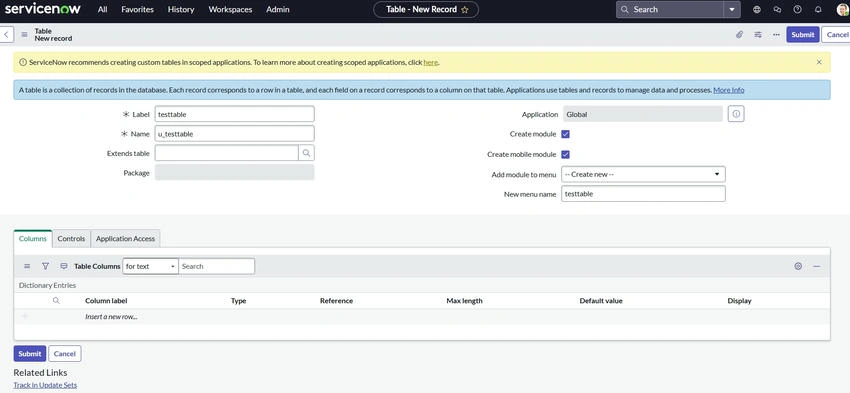Click 'Insert a new row...' cell
Viewport: 850px width, 393px height.
pyautogui.click(x=111, y=317)
